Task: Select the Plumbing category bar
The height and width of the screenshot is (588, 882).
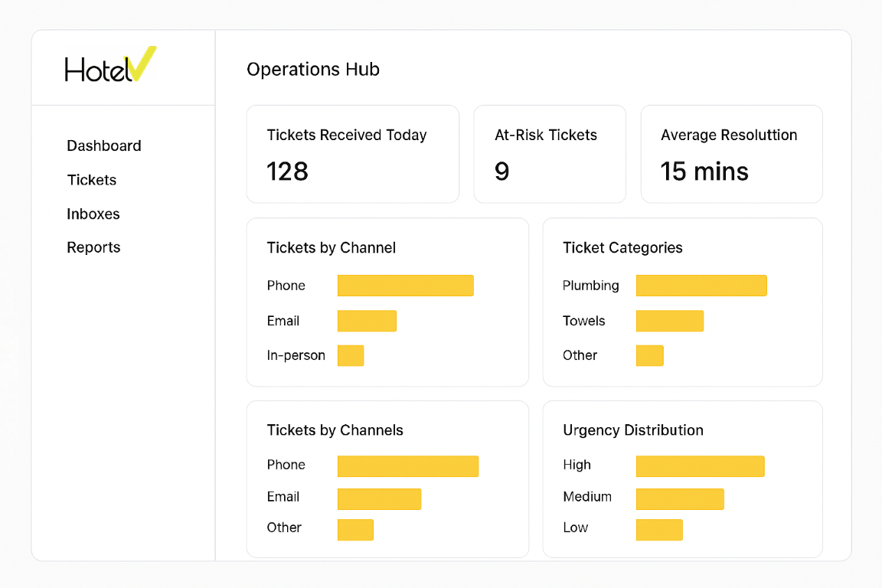Action: pyautogui.click(x=701, y=286)
